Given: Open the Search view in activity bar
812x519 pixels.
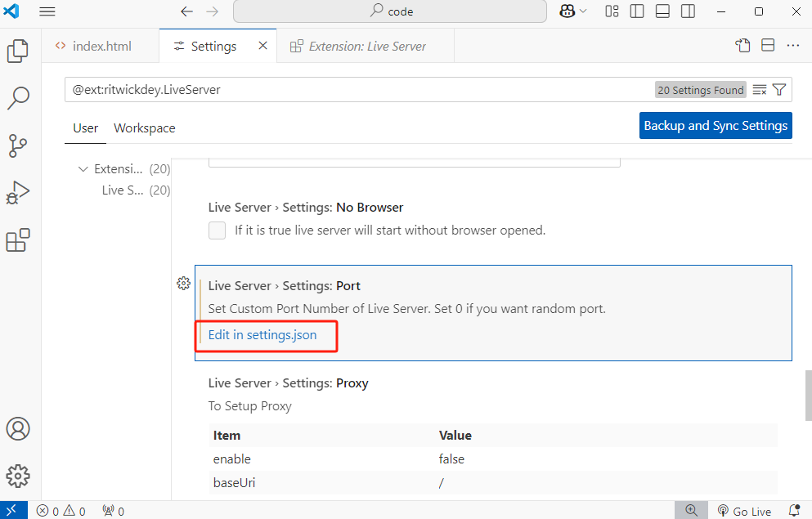Looking at the screenshot, I should coord(18,98).
